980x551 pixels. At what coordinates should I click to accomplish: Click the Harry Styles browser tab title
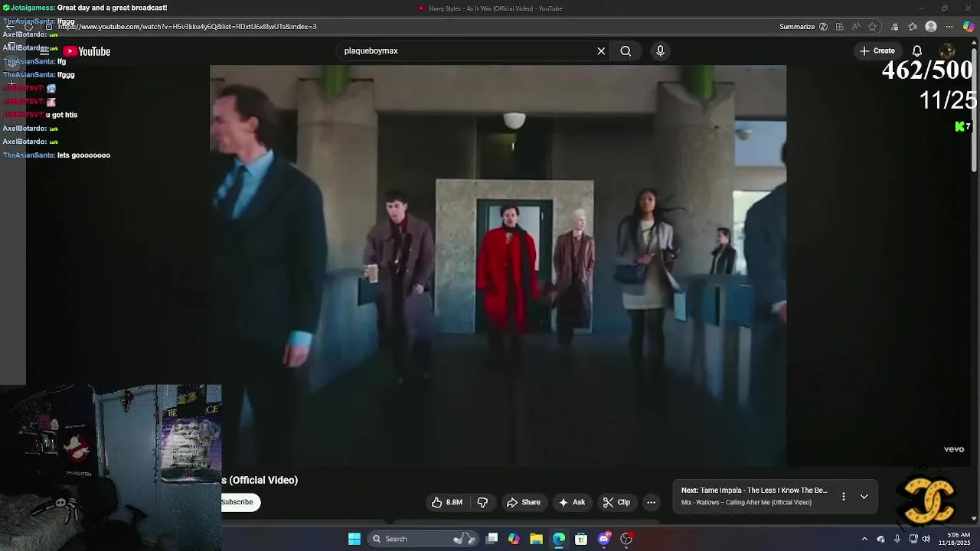tap(495, 8)
